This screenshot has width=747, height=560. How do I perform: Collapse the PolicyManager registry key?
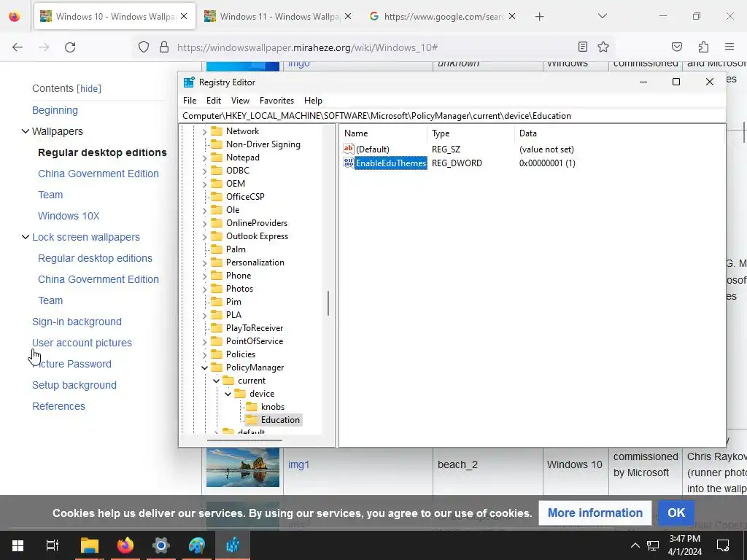point(204,367)
